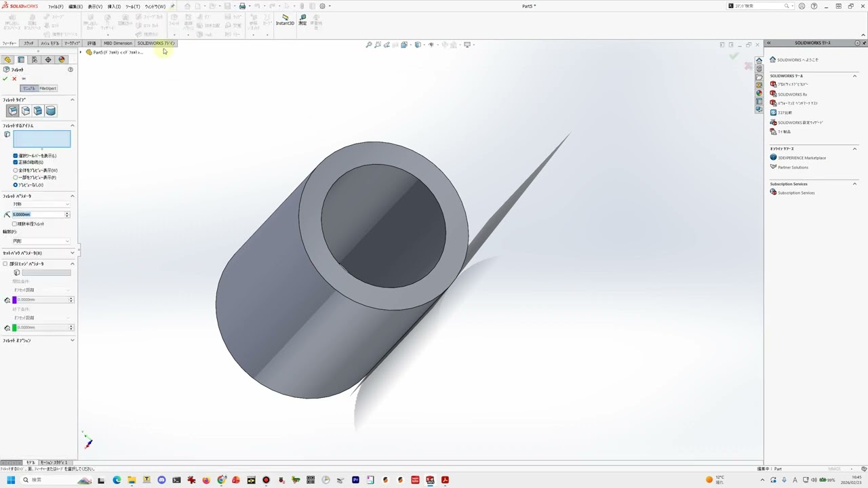Viewport: 868px width, 488px height.
Task: Select variable size fillet type icon
Action: [26, 110]
